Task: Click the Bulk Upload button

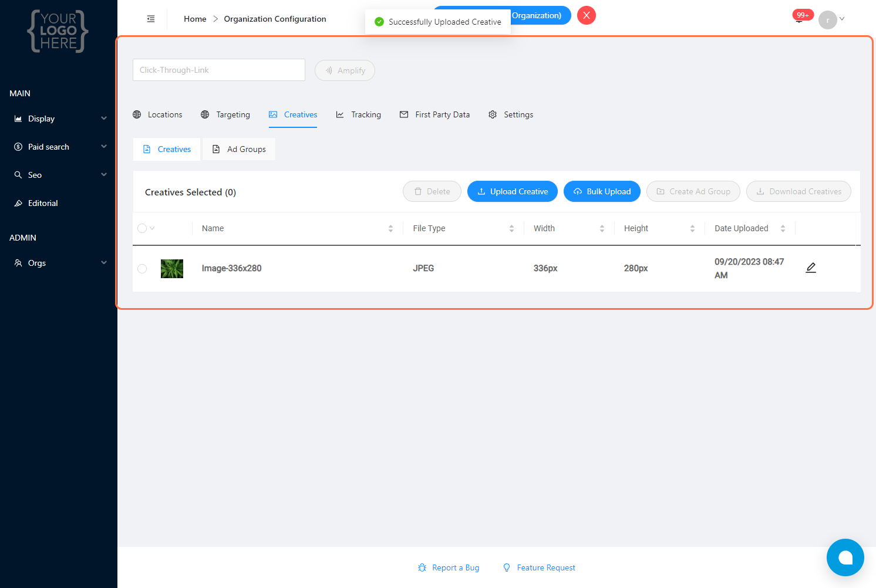Action: point(602,191)
